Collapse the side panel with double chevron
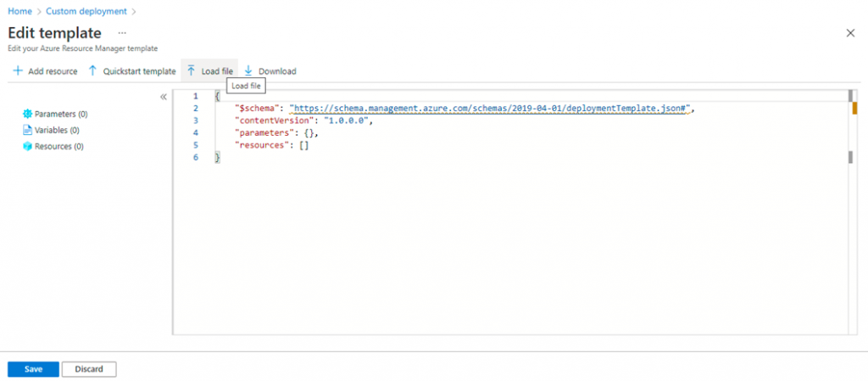Screen dimensions: 868x381 point(164,97)
